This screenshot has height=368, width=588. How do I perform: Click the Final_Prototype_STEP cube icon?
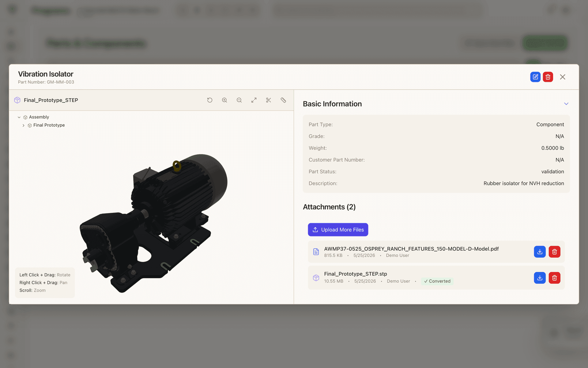(17, 100)
